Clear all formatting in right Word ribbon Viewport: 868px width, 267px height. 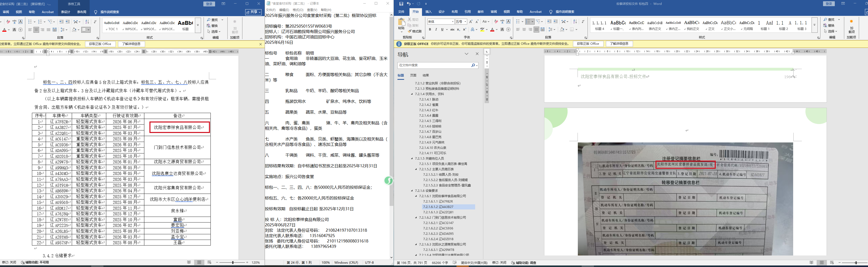point(496,21)
